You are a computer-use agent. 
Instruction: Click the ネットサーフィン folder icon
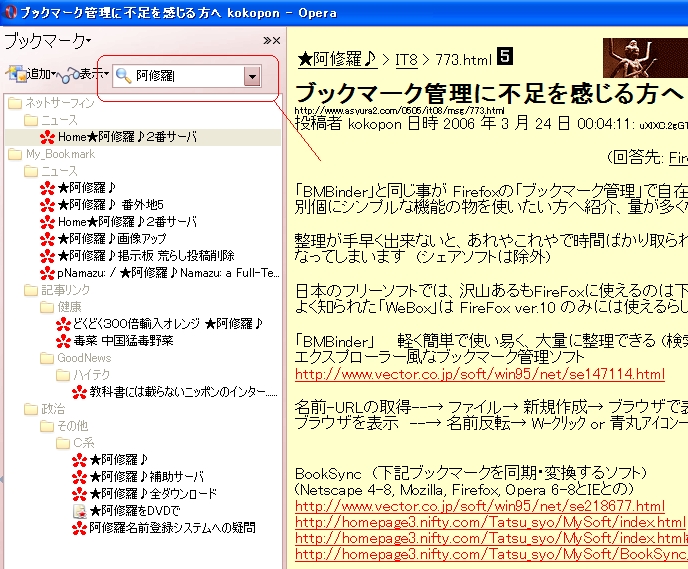[x=15, y=103]
